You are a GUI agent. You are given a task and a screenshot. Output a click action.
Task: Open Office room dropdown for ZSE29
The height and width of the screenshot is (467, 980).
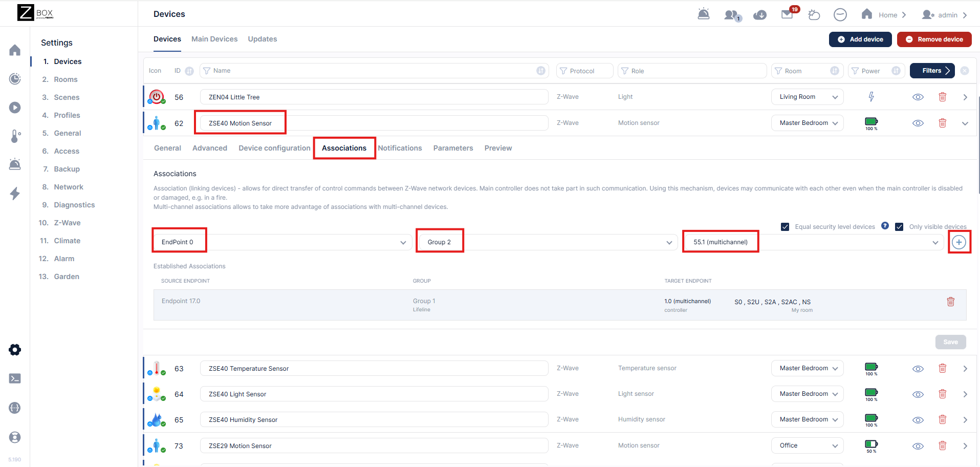[x=808, y=445]
